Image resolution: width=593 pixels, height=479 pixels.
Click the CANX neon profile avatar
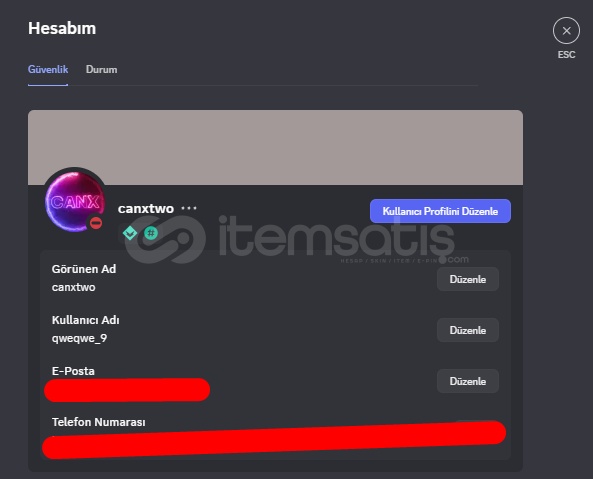click(75, 201)
